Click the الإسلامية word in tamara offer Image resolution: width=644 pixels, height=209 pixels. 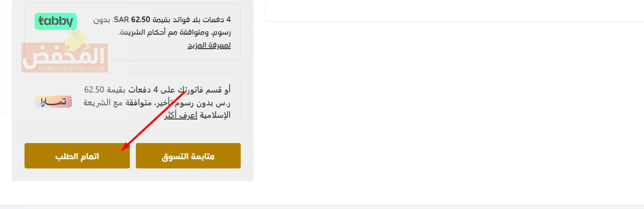pos(215,115)
